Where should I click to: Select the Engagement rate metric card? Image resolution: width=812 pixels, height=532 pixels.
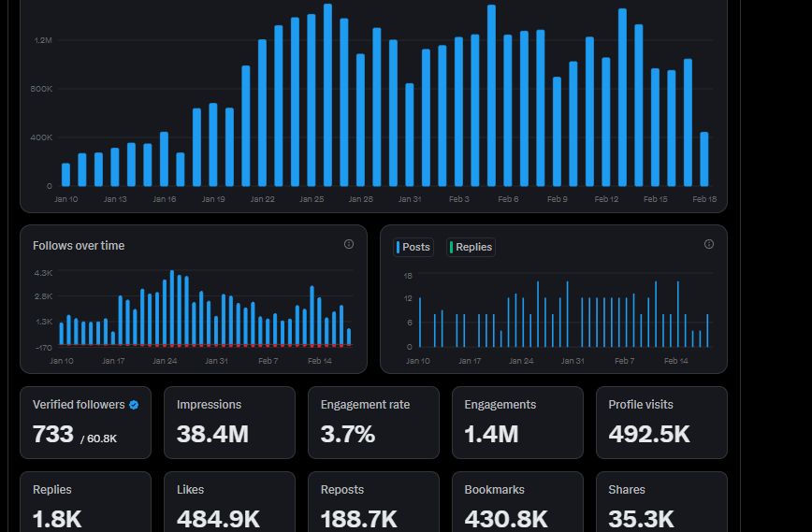373,423
